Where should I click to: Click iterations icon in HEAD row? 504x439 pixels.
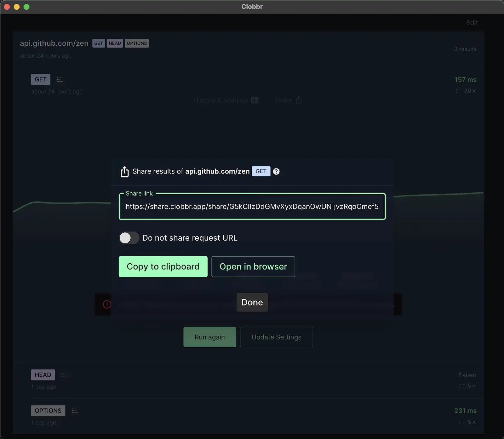click(462, 386)
